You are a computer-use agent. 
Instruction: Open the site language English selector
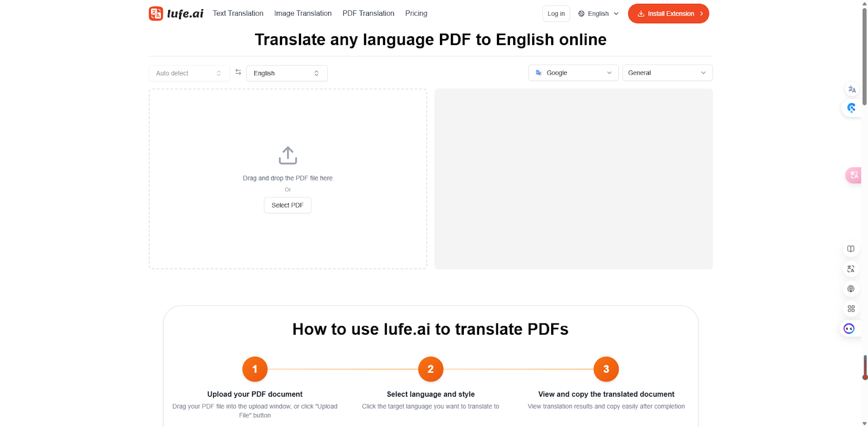(x=598, y=14)
